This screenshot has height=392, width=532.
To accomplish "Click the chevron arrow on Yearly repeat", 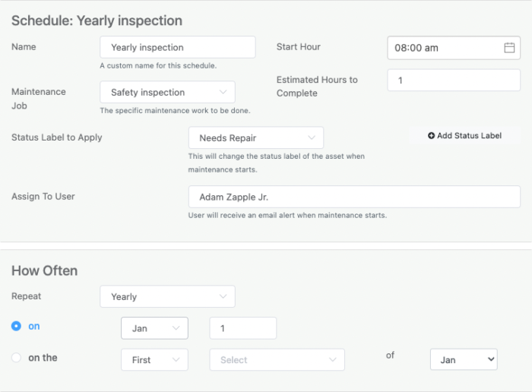I will [223, 297].
